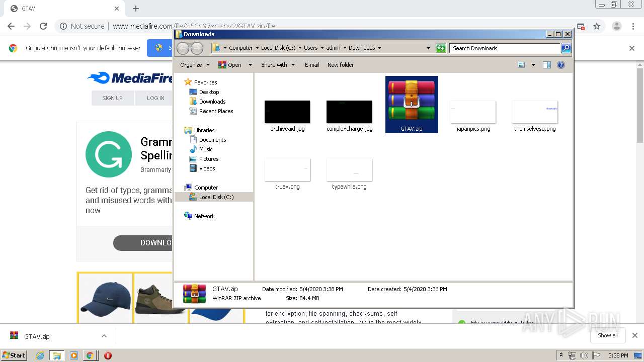
Task: Create a New folder
Action: [341, 65]
